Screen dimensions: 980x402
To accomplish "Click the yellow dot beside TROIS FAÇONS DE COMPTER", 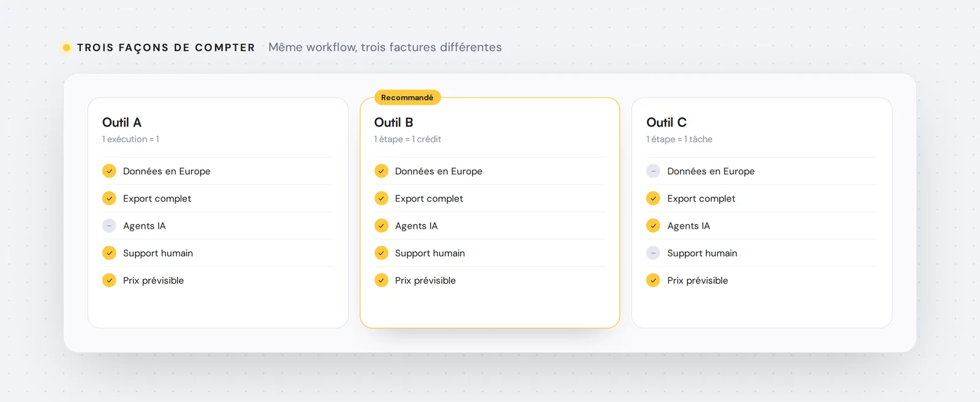I will click(67, 47).
